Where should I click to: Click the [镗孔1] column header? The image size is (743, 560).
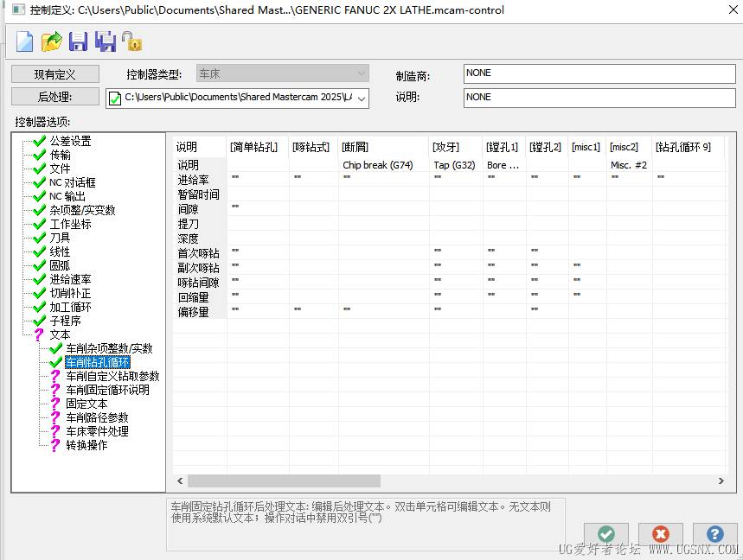[503, 147]
